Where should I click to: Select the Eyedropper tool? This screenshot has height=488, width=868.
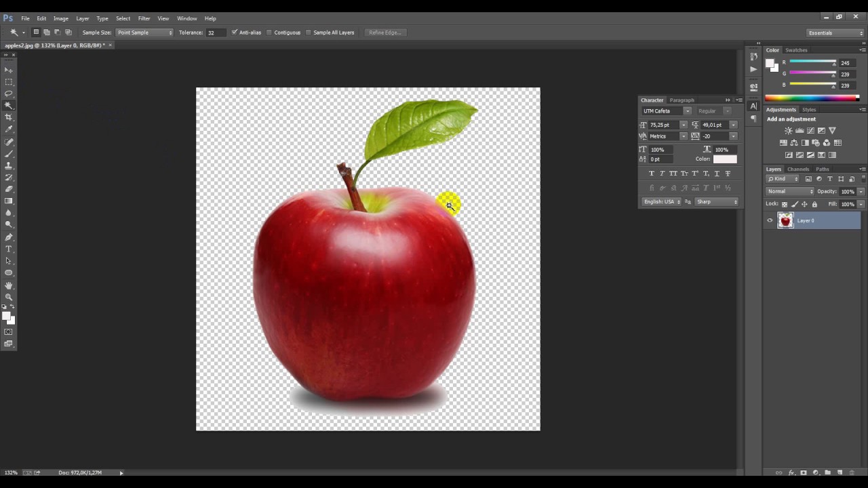click(9, 129)
